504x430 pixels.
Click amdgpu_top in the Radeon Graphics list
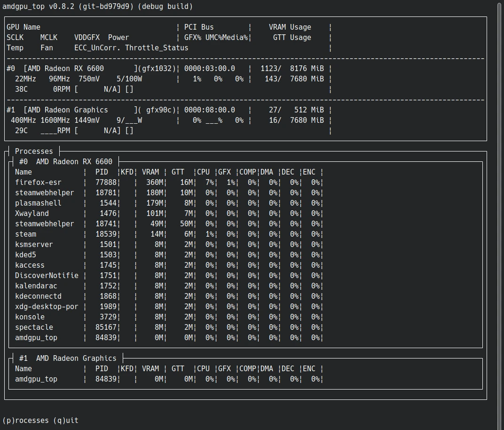[36, 379]
